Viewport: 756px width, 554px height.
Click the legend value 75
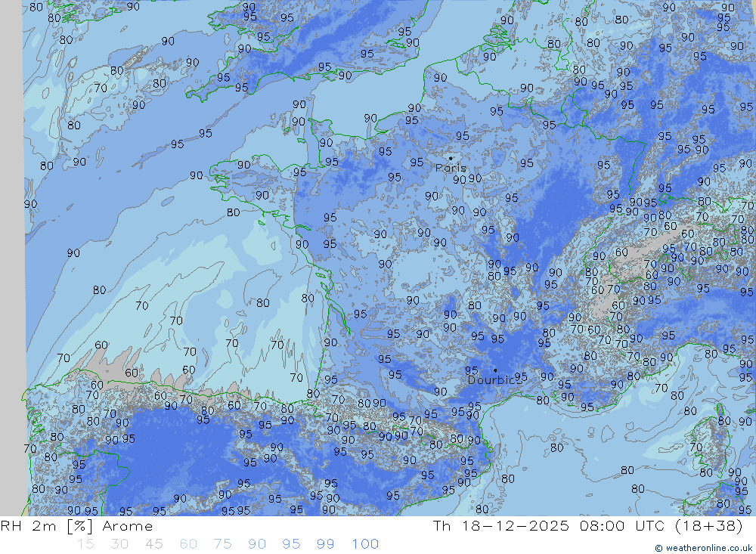click(x=223, y=544)
